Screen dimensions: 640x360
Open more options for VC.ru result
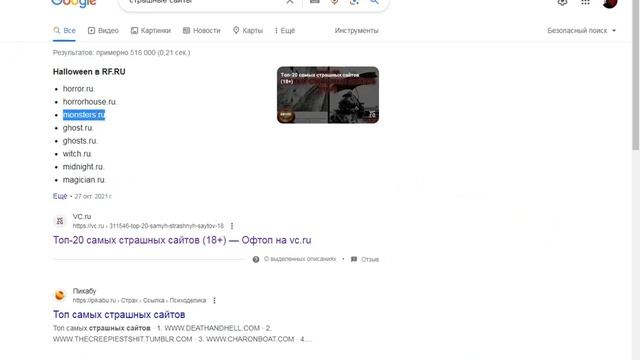[x=232, y=226]
